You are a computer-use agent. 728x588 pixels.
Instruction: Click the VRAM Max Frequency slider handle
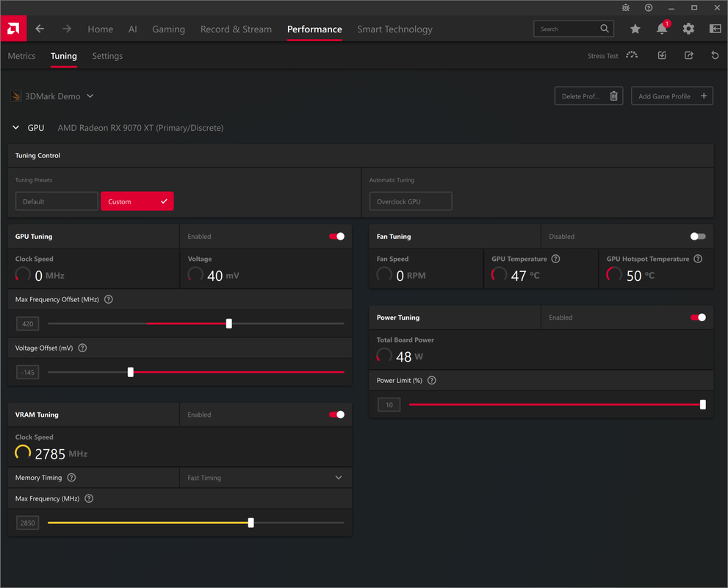pos(251,523)
